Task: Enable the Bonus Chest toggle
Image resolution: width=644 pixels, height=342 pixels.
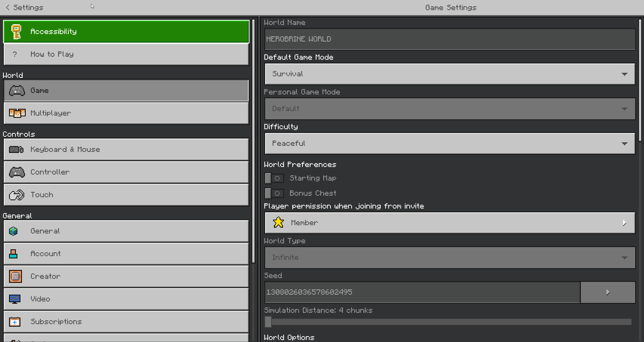Action: click(274, 193)
